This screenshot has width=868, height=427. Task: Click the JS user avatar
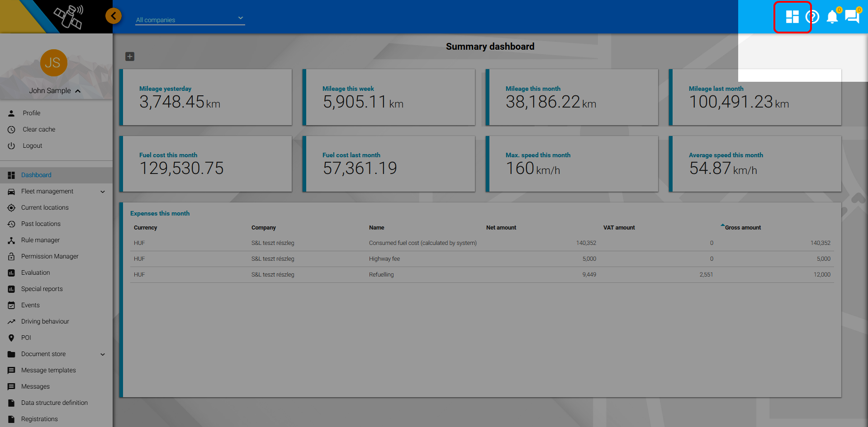(x=53, y=63)
